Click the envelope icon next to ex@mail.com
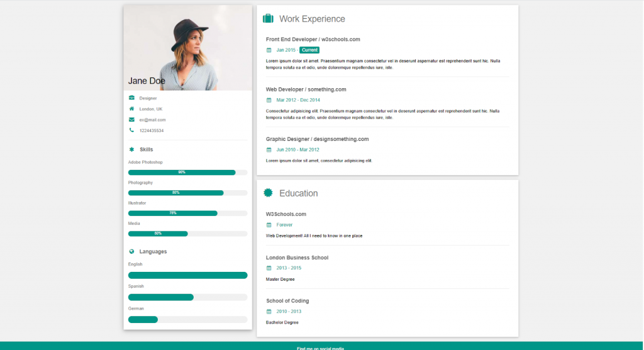The image size is (644, 350). [x=131, y=120]
